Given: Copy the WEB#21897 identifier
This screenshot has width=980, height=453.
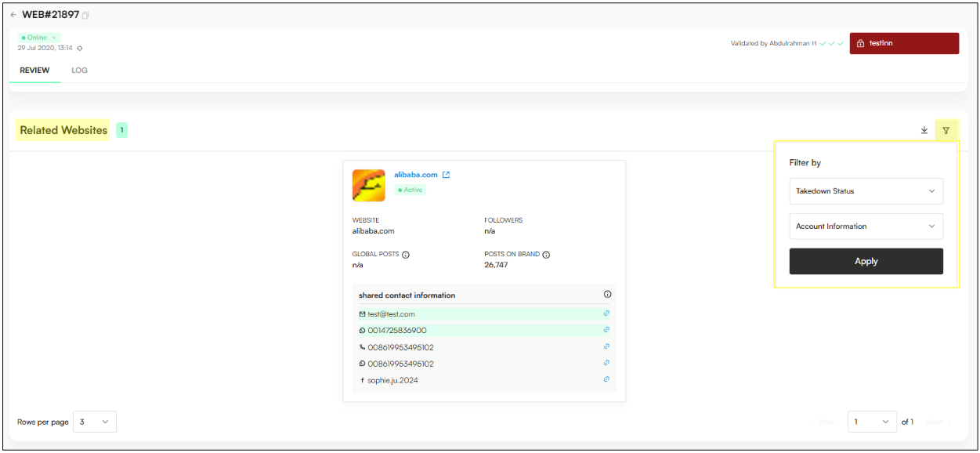Looking at the screenshot, I should (x=86, y=16).
